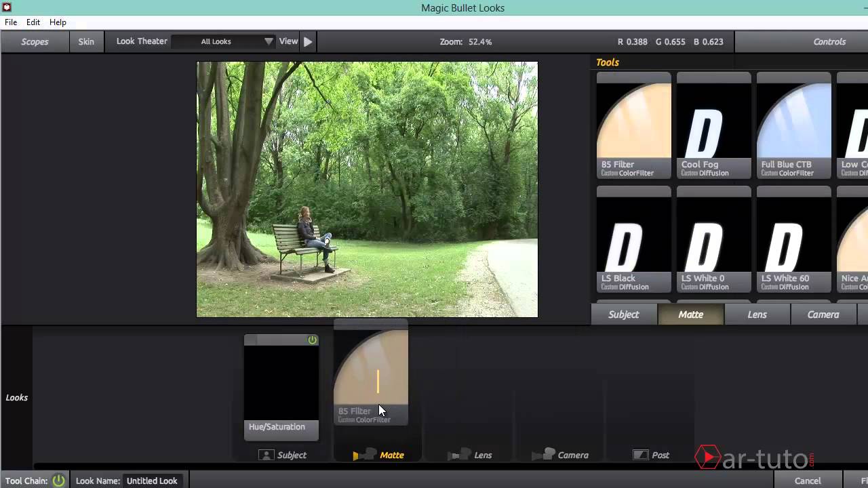Toggle the Skin overlay

coord(86,41)
